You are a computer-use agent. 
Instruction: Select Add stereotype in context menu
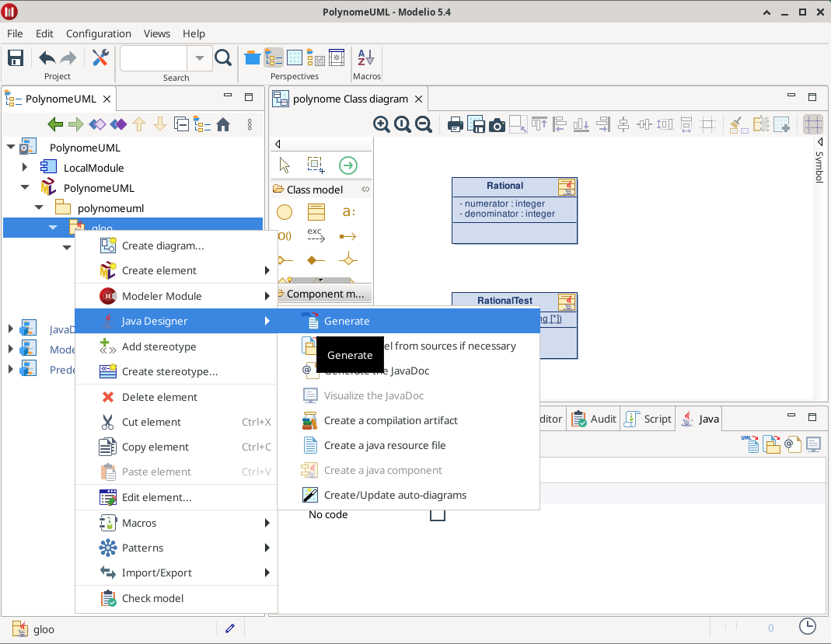point(176,347)
